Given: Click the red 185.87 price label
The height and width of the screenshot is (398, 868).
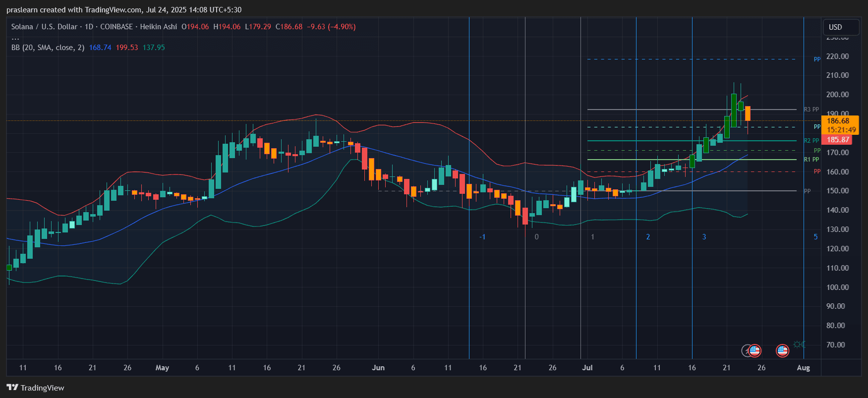Looking at the screenshot, I should [x=837, y=140].
